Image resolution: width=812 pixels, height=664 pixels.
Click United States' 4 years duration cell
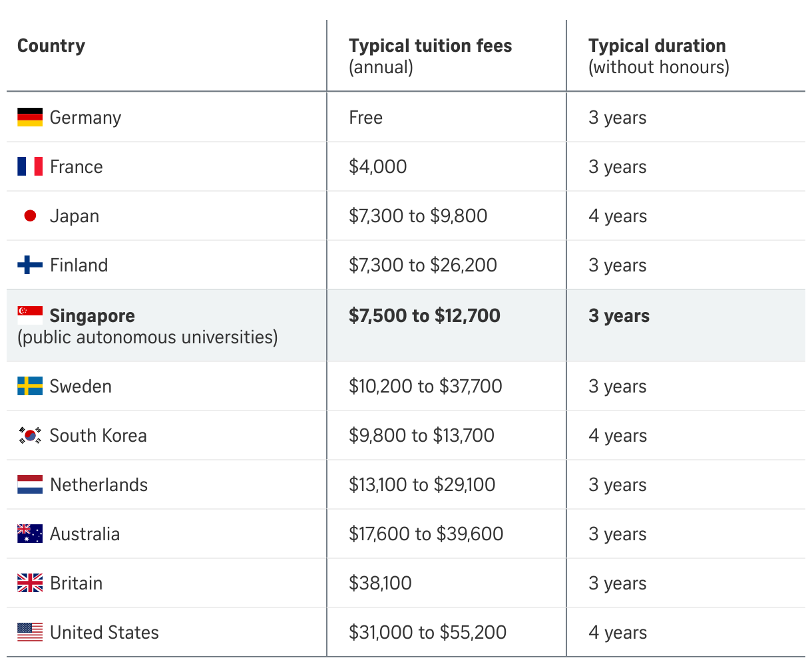[618, 633]
